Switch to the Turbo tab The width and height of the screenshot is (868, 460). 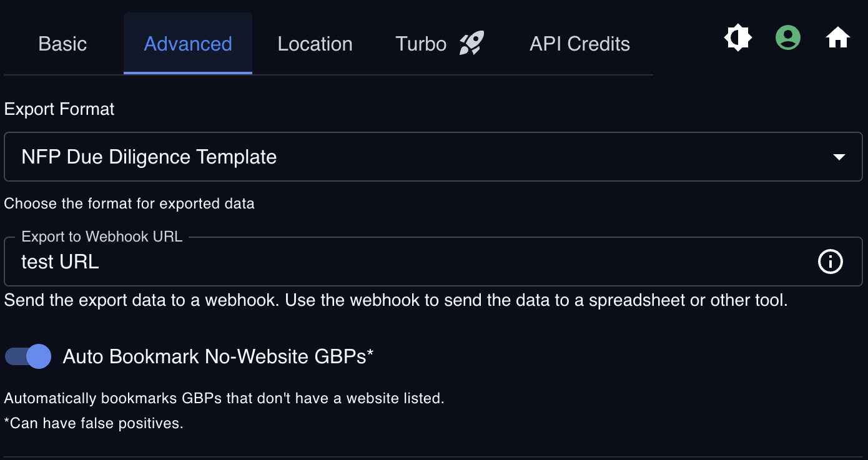(440, 44)
